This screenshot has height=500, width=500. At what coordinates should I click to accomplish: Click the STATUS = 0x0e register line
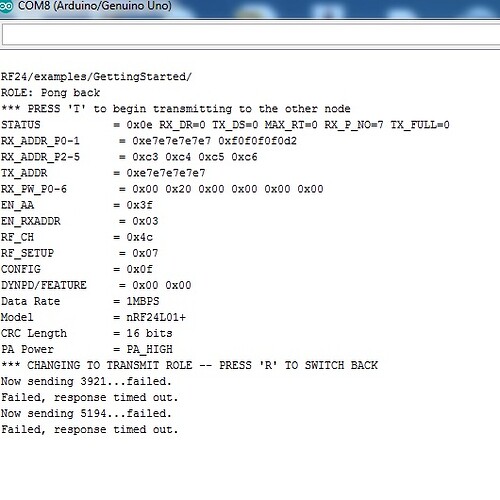pyautogui.click(x=225, y=125)
